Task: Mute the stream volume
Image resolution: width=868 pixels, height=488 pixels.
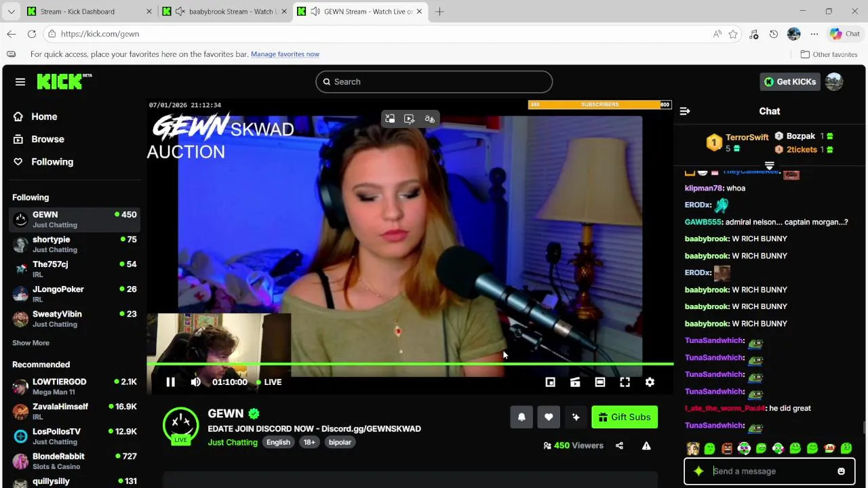Action: coord(195,382)
